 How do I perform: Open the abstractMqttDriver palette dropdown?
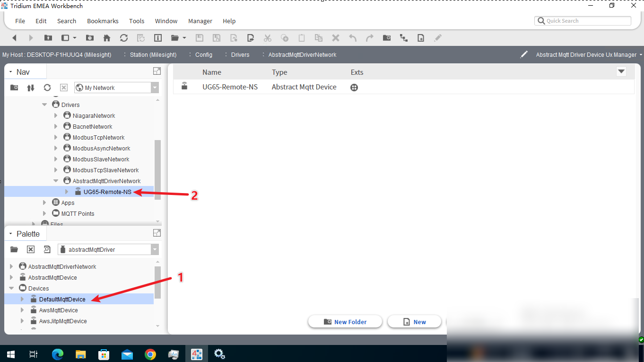[x=155, y=249]
